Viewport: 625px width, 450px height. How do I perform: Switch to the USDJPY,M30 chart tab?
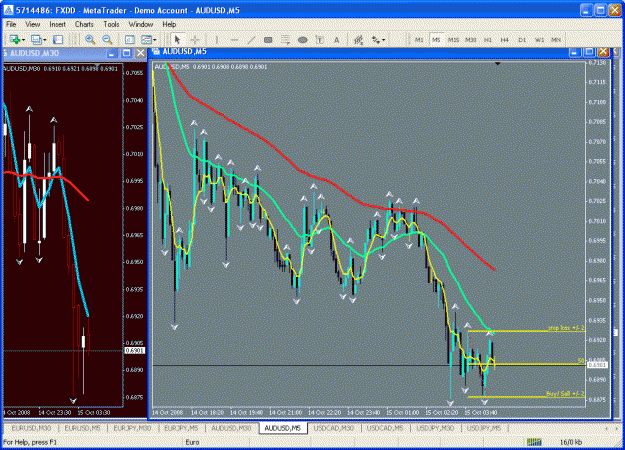click(x=435, y=428)
